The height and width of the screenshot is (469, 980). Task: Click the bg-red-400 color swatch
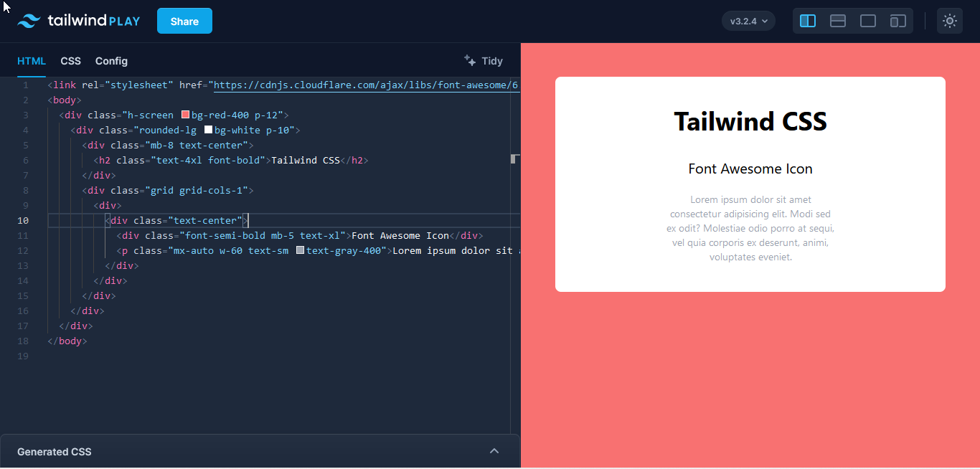point(185,115)
